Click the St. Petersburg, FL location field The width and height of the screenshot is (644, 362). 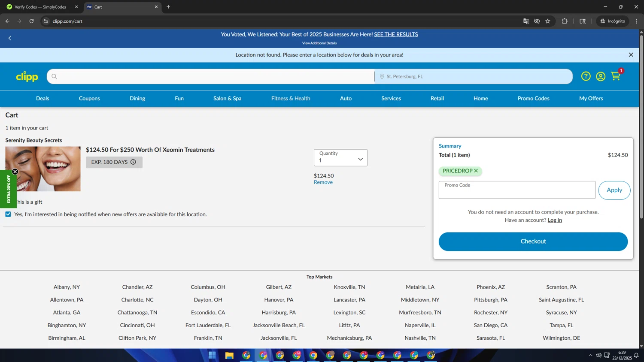tap(474, 76)
